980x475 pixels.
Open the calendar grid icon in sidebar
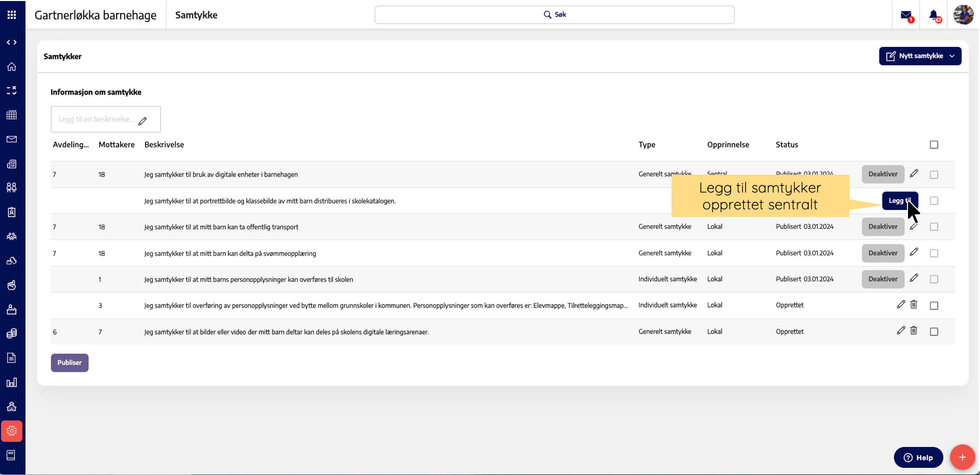click(x=12, y=115)
